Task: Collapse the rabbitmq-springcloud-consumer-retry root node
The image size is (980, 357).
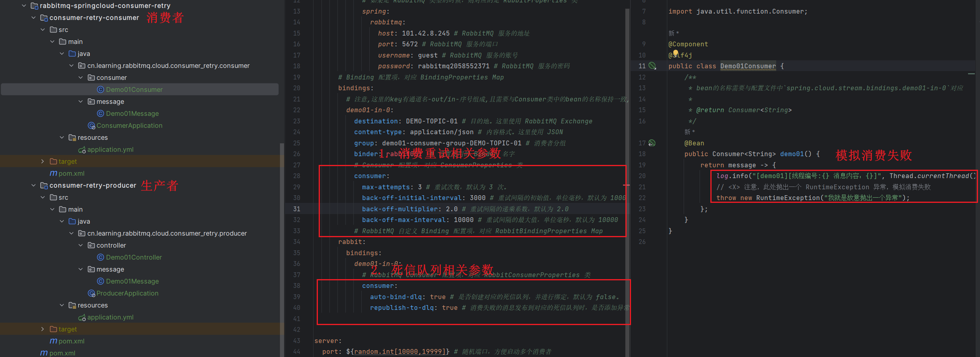Action: click(24, 6)
